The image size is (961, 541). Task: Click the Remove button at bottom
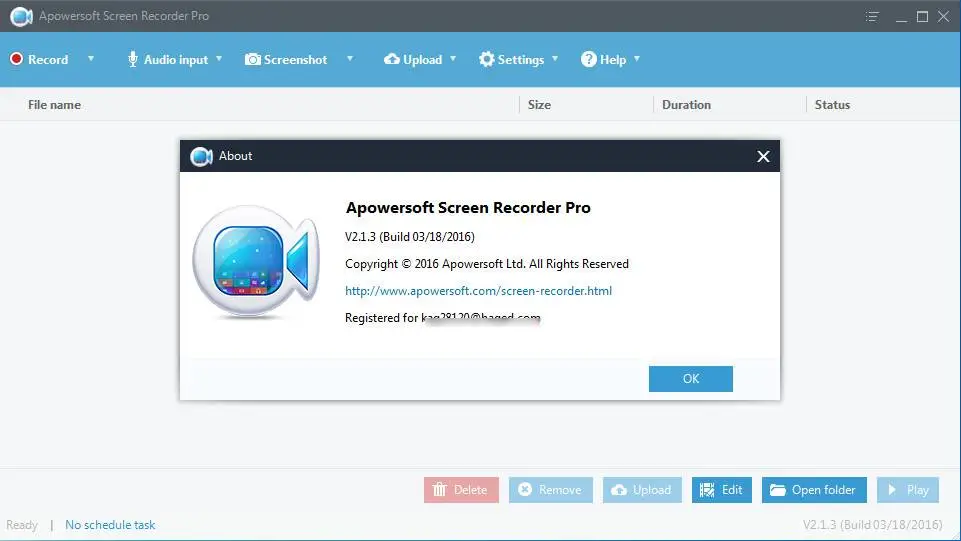click(x=550, y=490)
